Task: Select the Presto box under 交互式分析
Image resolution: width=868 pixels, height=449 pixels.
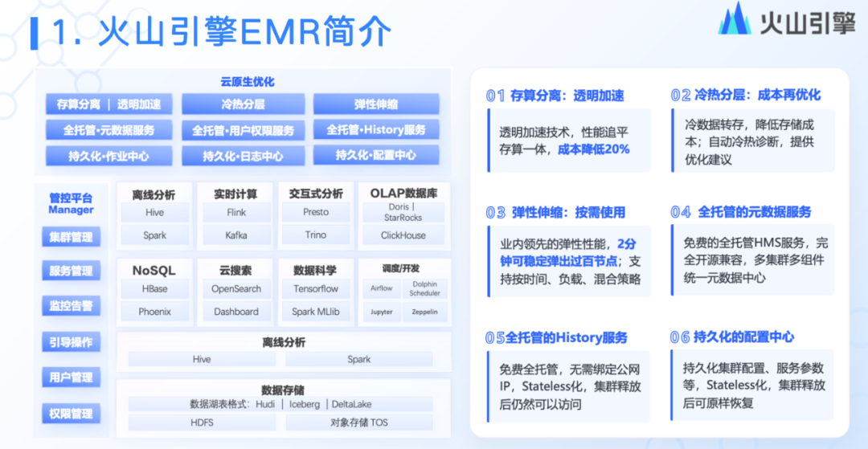Action: pos(316,212)
